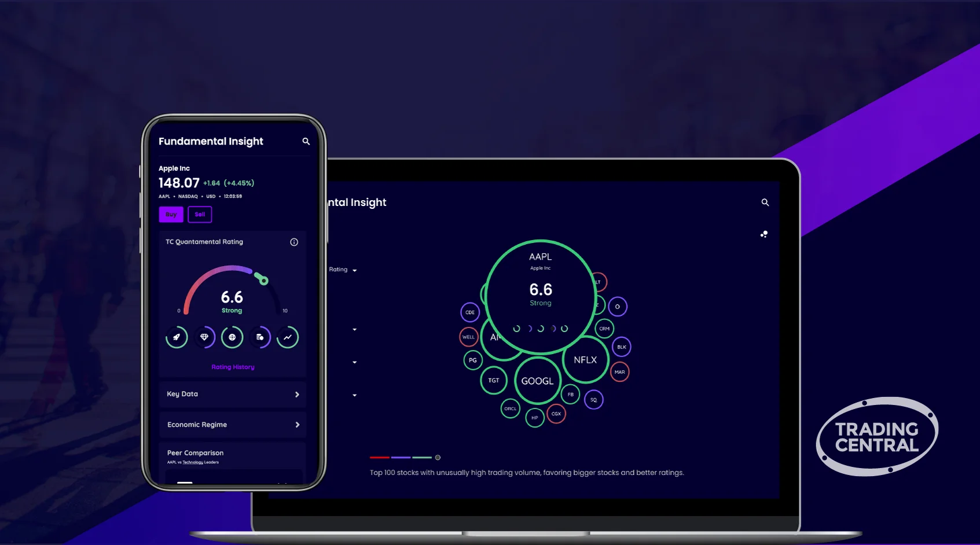The height and width of the screenshot is (545, 980).
Task: Tap the Buy button for Apple Inc
Action: tap(171, 215)
